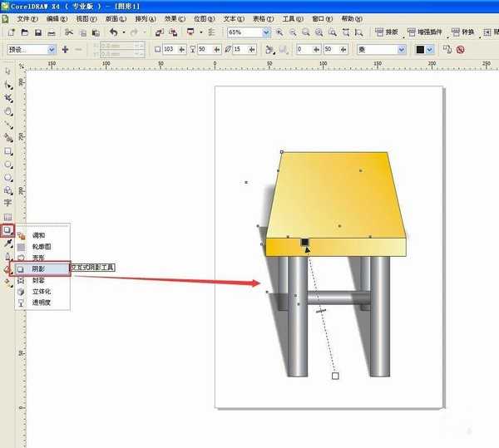This screenshot has height=448, width=499.
Task: Expand the 预设 presets dropdown
Action: (52, 50)
